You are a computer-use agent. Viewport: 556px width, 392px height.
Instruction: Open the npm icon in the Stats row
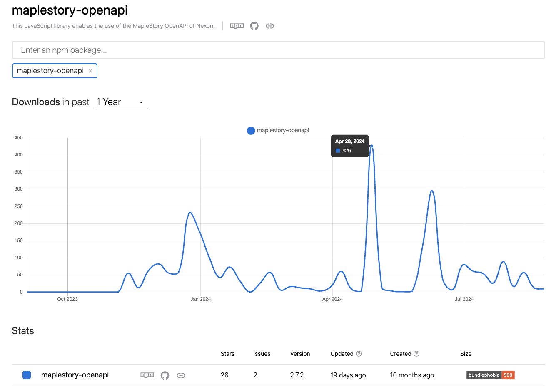coord(147,375)
